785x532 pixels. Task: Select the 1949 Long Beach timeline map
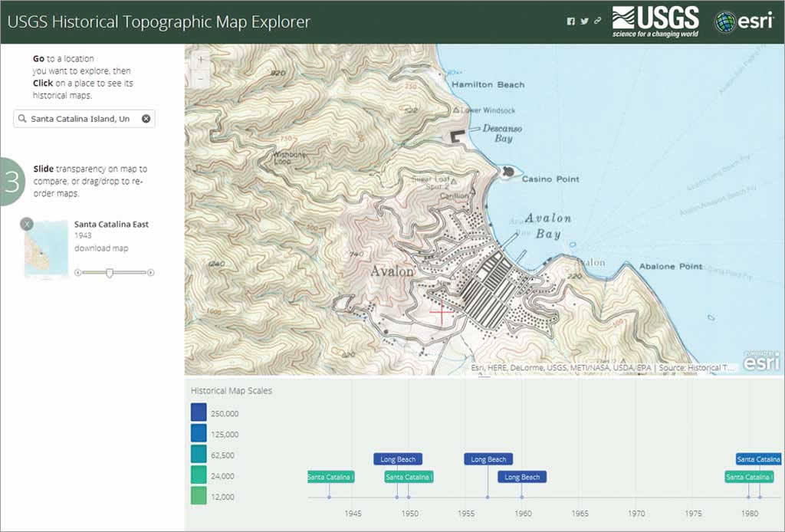(x=398, y=459)
